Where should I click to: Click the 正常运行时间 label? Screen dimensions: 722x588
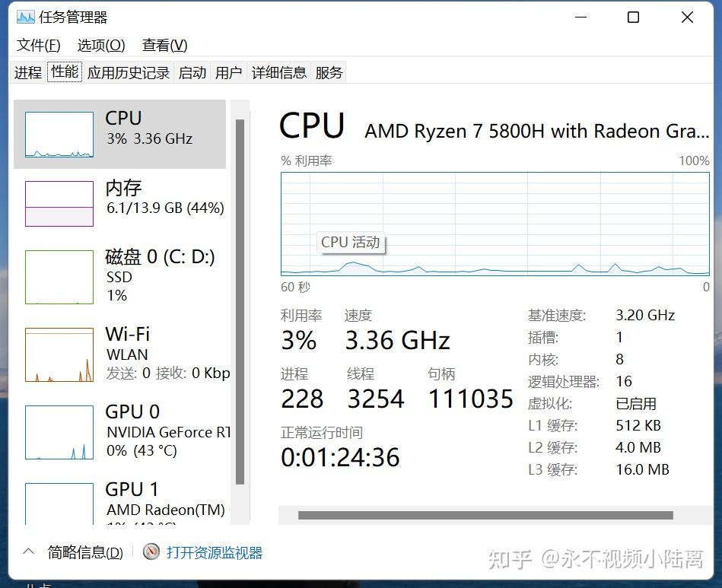[322, 433]
